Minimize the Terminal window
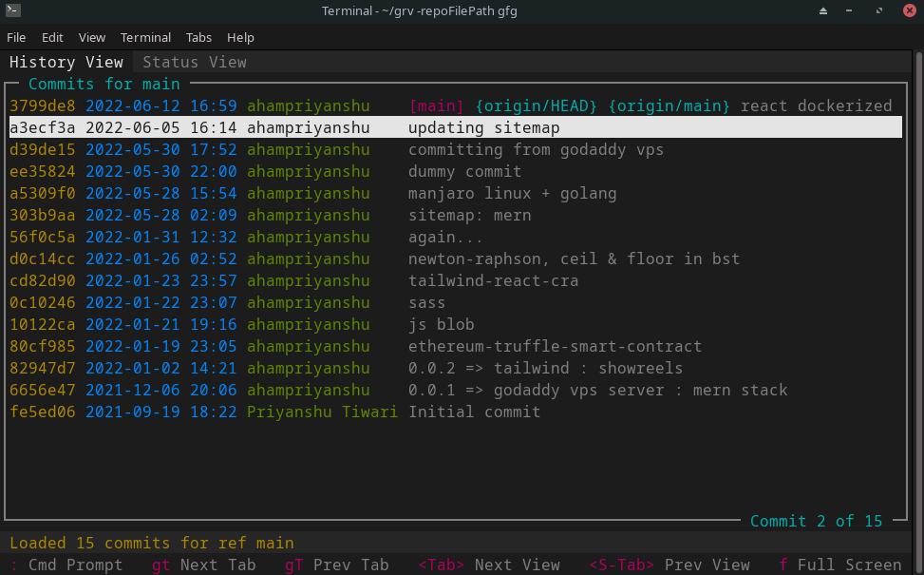The width and height of the screenshot is (924, 575). coord(849,10)
